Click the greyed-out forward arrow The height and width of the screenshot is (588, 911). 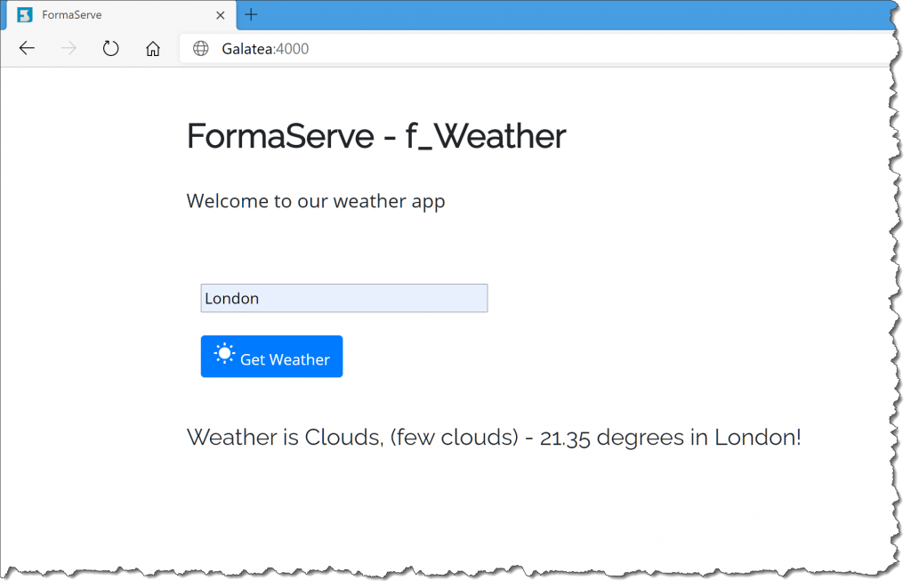pos(69,49)
